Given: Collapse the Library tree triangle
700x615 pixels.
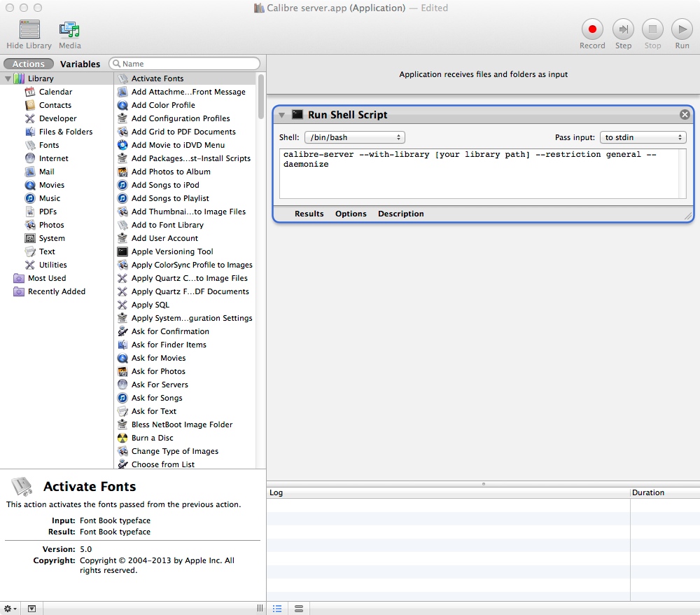Looking at the screenshot, I should pos(8,78).
